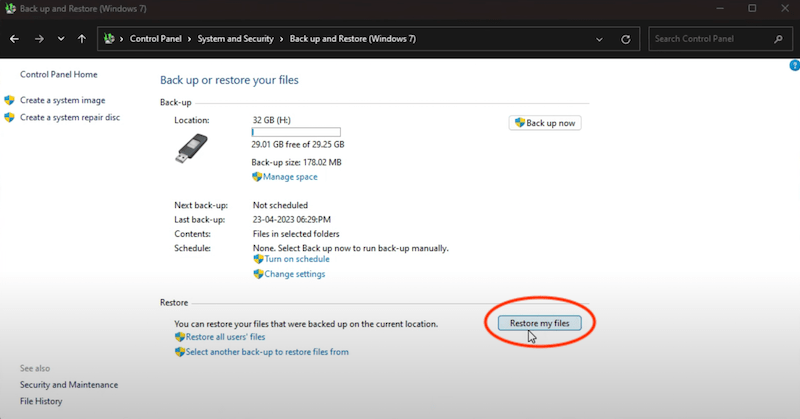Viewport: 800px width, 419px height.
Task: Select Back up and Restore (Windows 7) breadcrumb
Action: pos(353,39)
